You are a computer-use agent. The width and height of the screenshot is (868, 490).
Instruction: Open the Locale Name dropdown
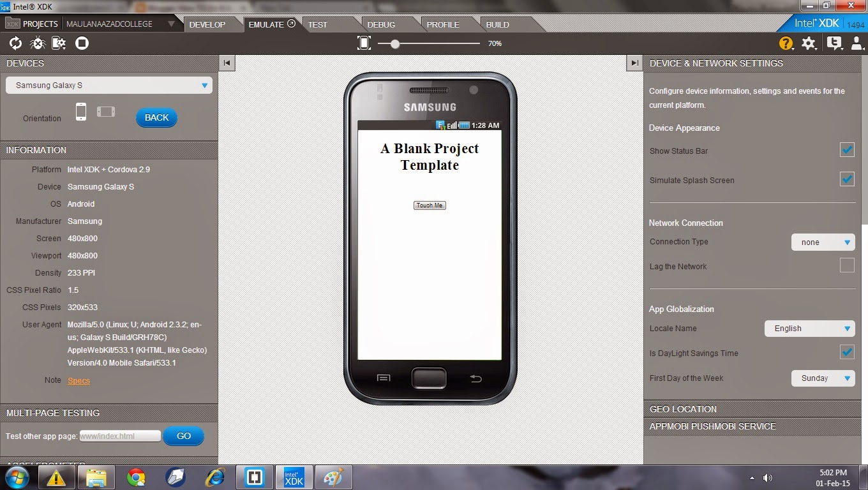pos(809,328)
